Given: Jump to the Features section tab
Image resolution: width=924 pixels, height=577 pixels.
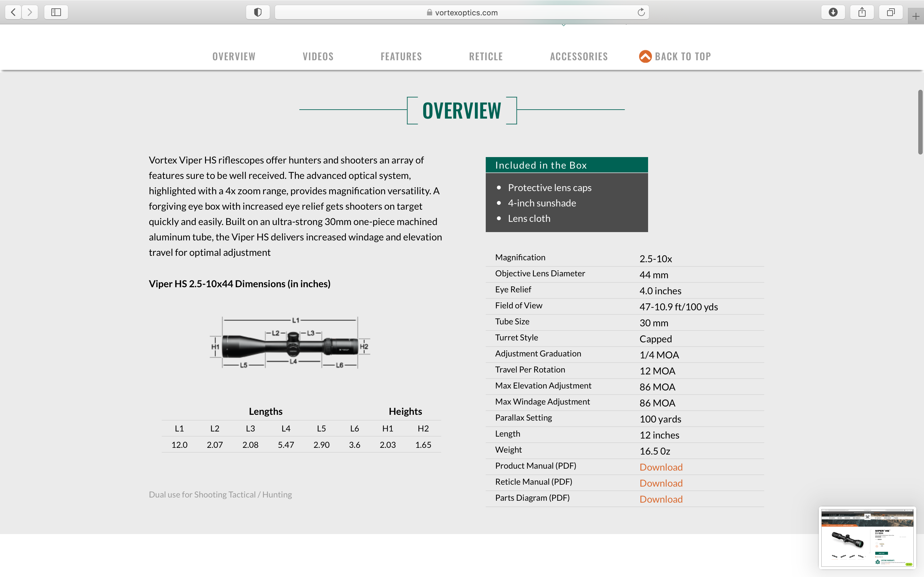Looking at the screenshot, I should [x=401, y=56].
